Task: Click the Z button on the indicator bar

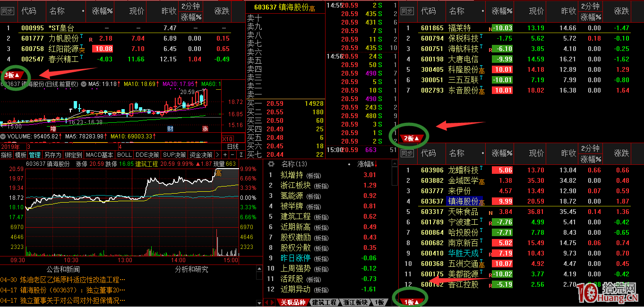Action: point(241,154)
